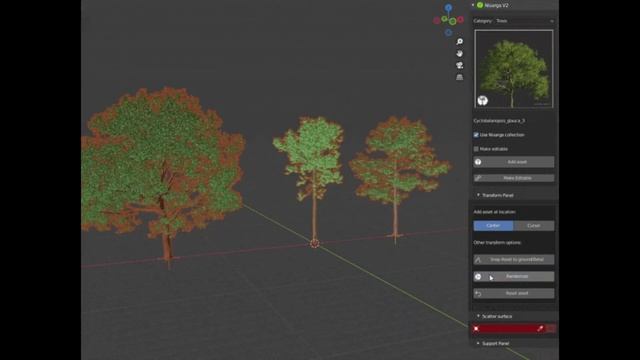The width and height of the screenshot is (640, 360).
Task: Click the tree asset preview thumbnail
Action: coord(514,69)
